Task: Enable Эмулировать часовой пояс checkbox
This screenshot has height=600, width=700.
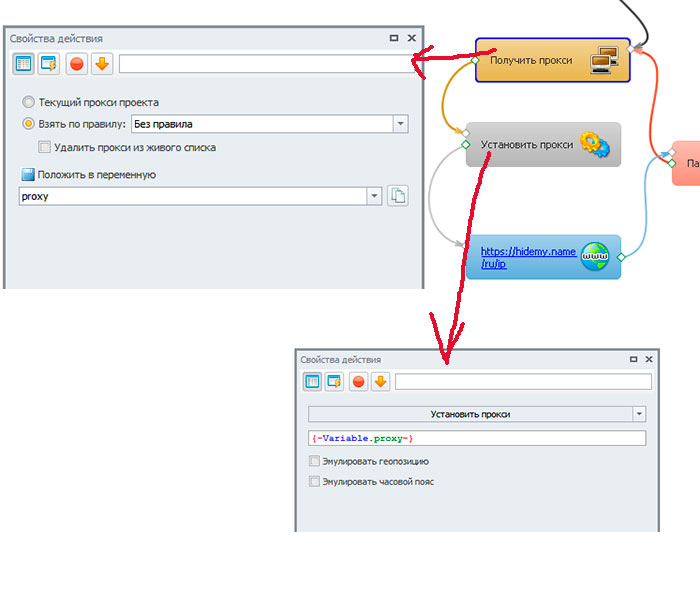Action: (x=314, y=481)
